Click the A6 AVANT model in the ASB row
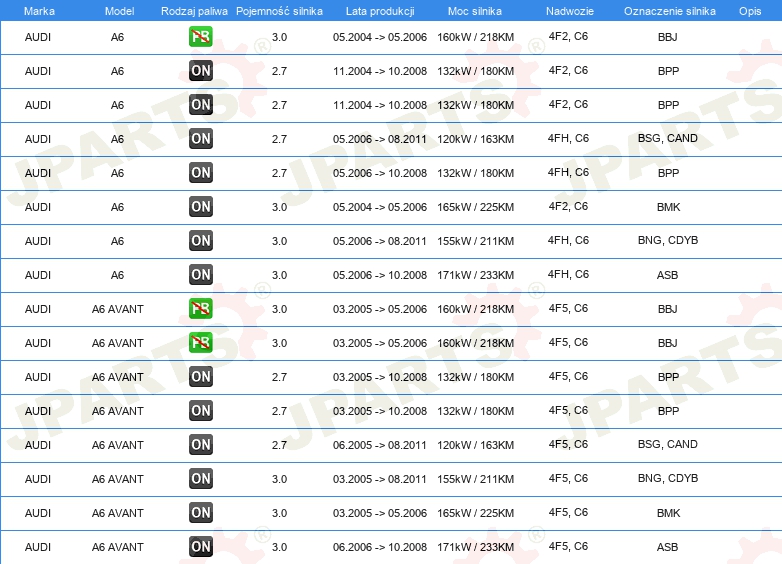The height and width of the screenshot is (564, 782). click(118, 547)
